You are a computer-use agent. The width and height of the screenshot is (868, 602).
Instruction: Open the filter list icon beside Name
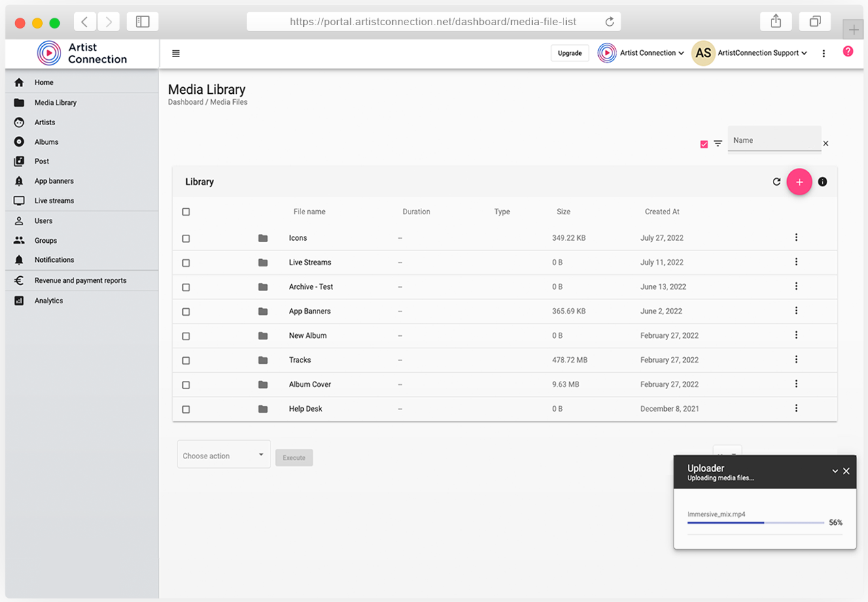point(718,144)
